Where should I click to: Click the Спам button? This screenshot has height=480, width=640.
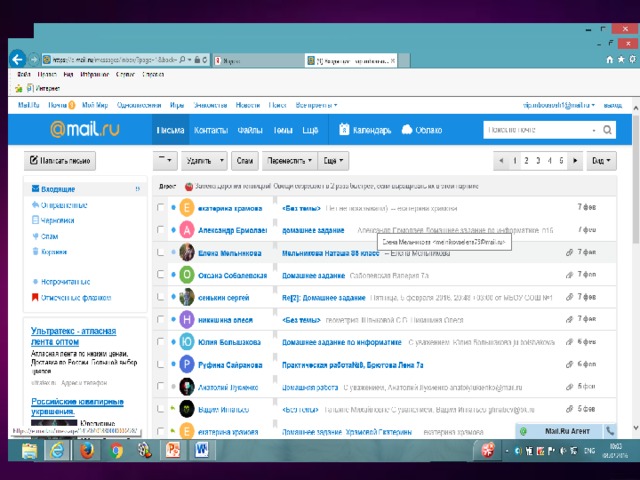245,160
